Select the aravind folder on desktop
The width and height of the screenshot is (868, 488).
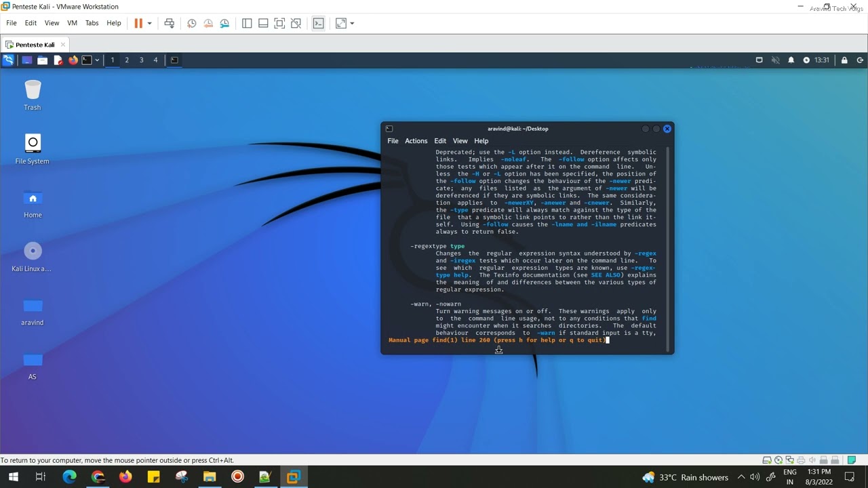click(32, 311)
